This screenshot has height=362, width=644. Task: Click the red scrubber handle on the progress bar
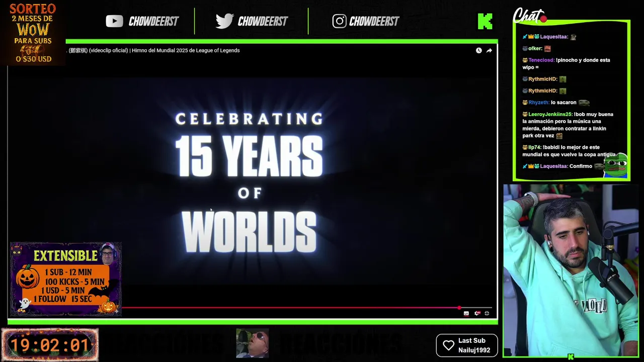(x=459, y=307)
